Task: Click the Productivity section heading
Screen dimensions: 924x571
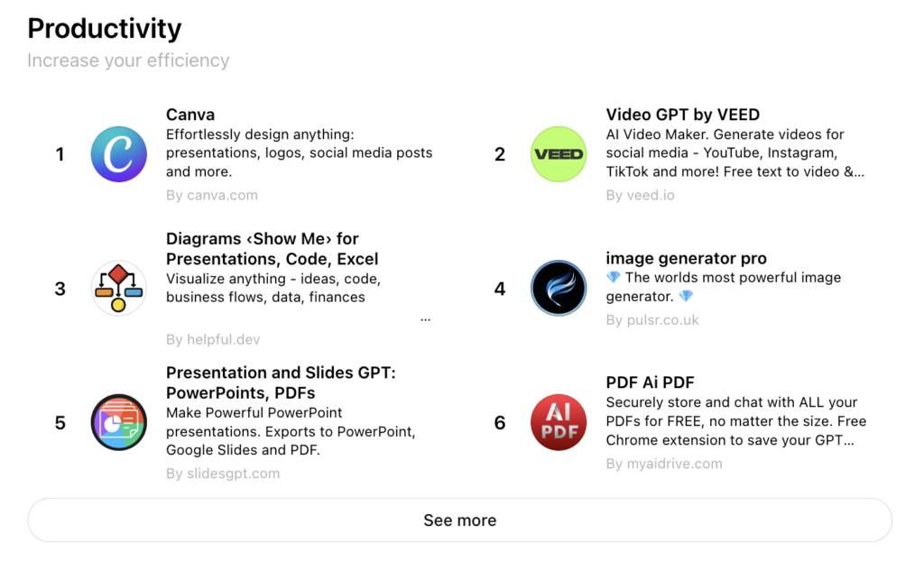Action: [104, 28]
